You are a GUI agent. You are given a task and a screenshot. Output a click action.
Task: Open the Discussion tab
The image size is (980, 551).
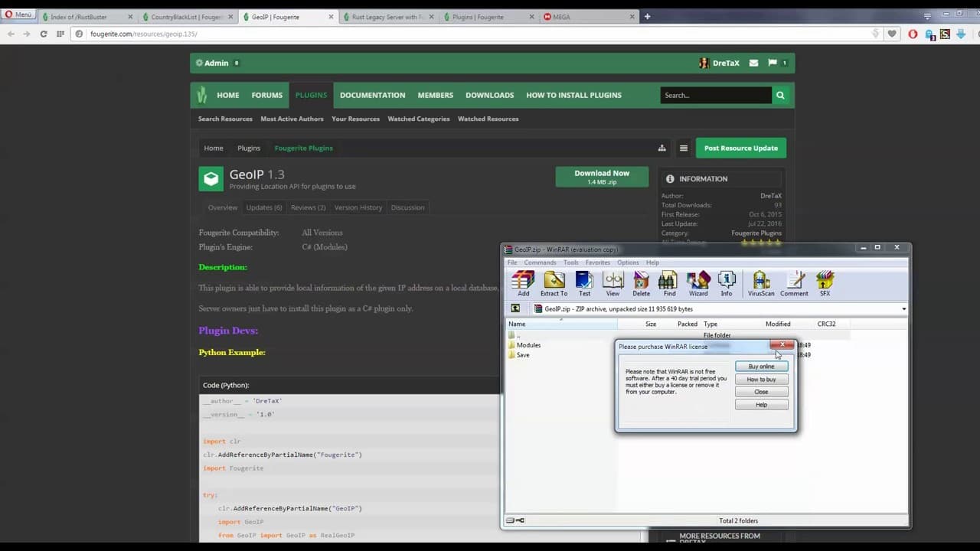407,207
